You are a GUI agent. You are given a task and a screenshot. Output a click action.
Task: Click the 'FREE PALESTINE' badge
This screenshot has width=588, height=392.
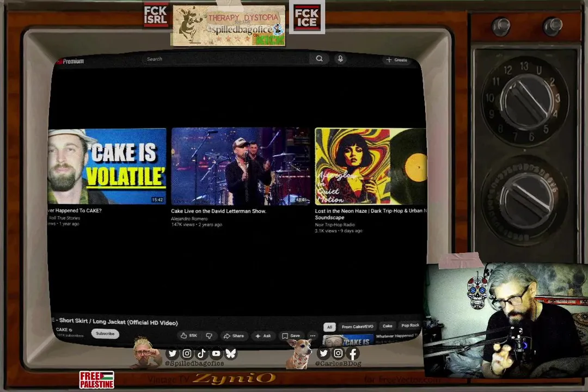click(x=96, y=379)
